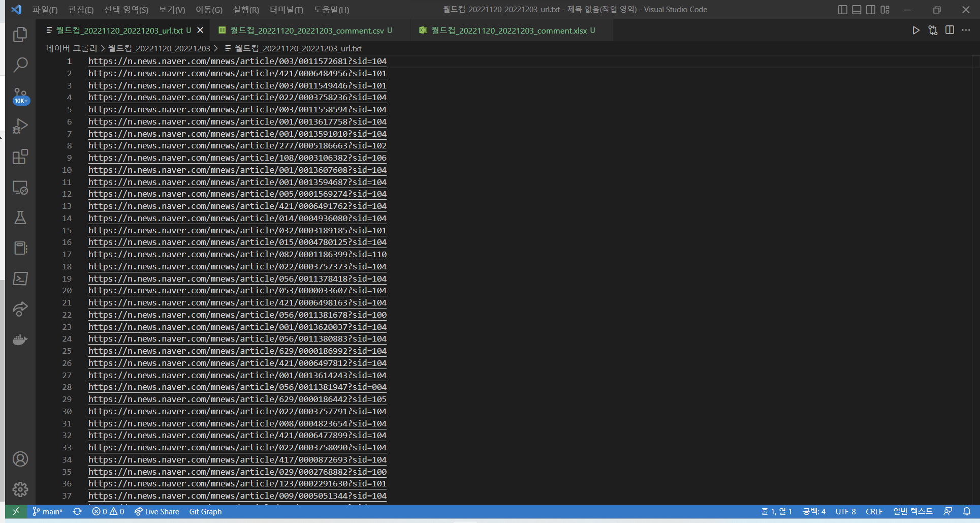
Task: Click the URL on line 17 with sid=110
Action: (x=237, y=254)
